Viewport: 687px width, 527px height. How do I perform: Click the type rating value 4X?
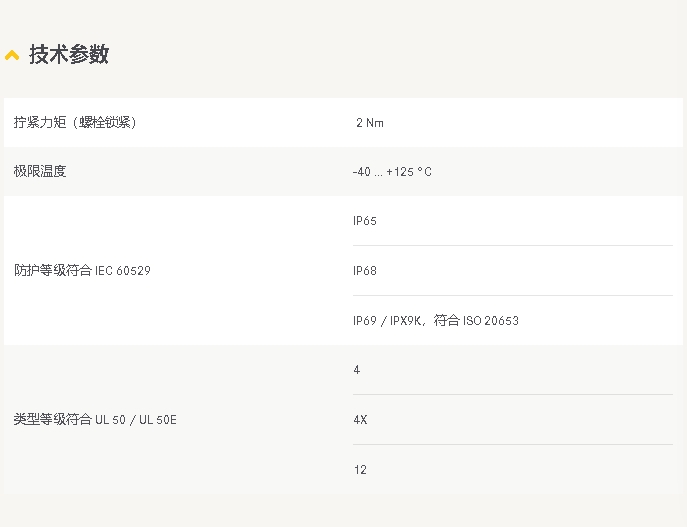coord(360,420)
